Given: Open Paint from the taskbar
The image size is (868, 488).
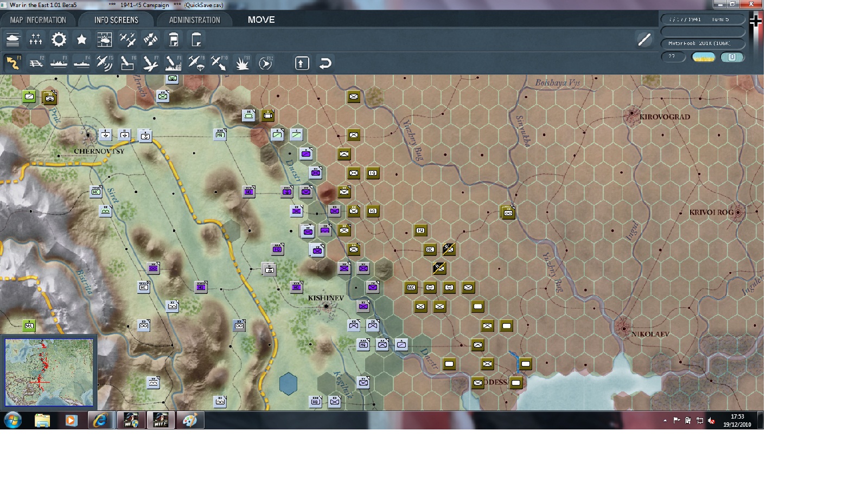Looking at the screenshot, I should pyautogui.click(x=190, y=420).
